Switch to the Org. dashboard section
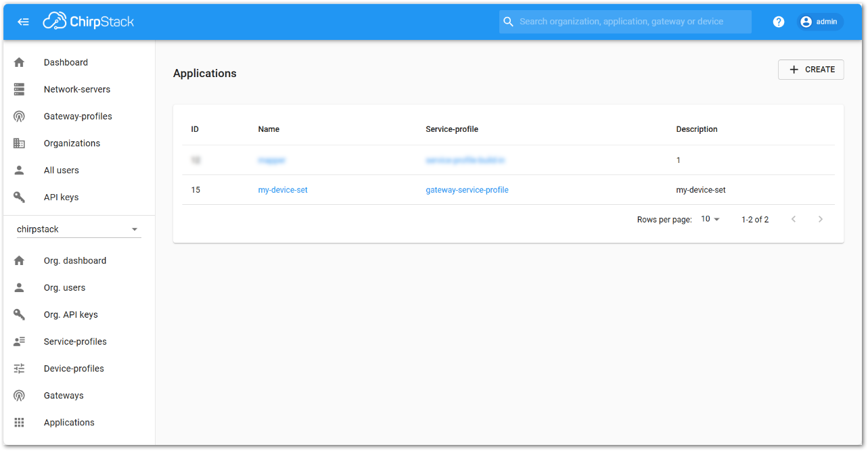 tap(74, 260)
